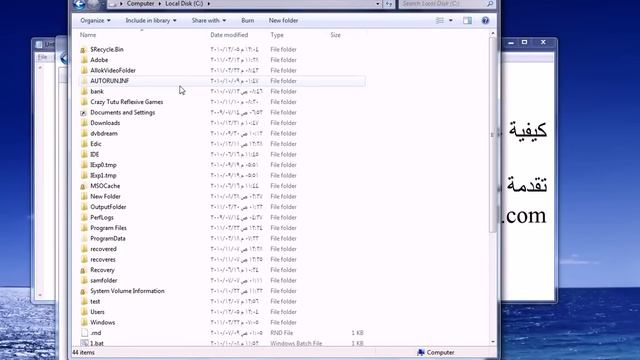Sort by the Size column header
This screenshot has width=640, height=360.
click(336, 35)
